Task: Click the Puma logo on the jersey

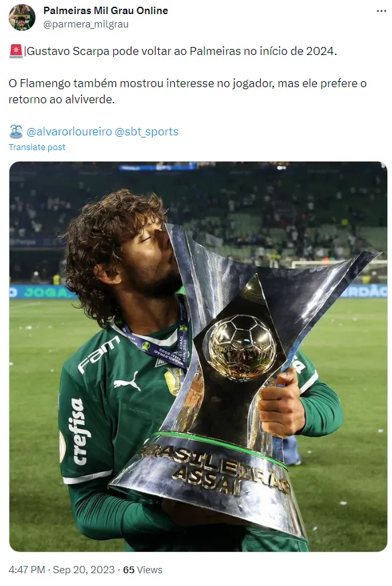Action: pos(127,382)
